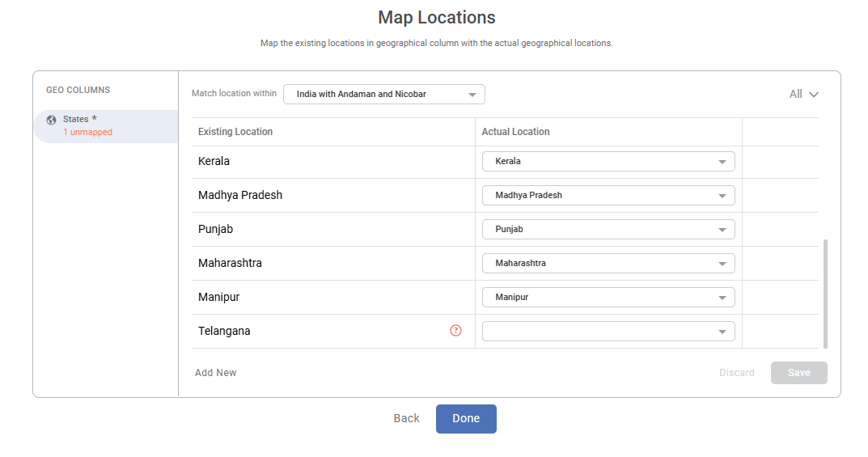868x457 pixels.
Task: Click the vertical scrollbar of the locations table
Action: tap(825, 291)
